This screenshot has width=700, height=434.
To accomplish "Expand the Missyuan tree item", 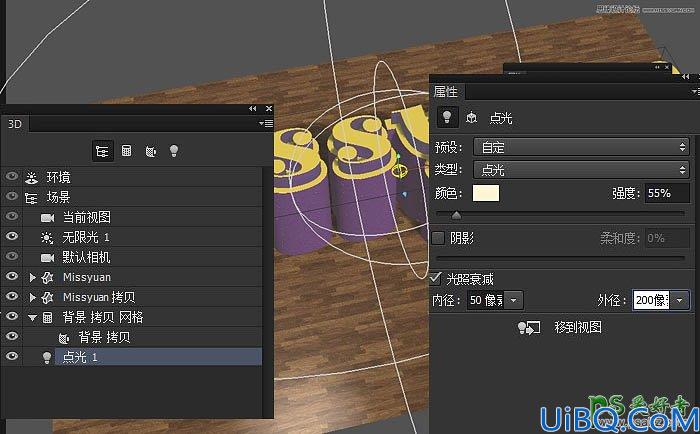I will point(32,277).
